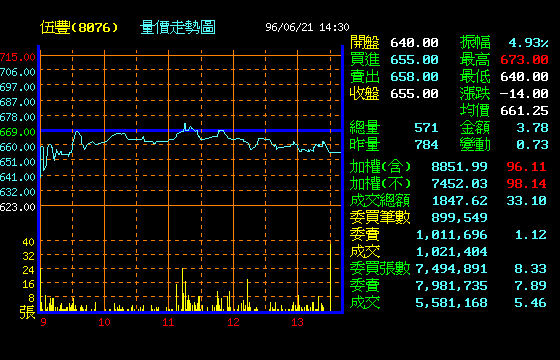Select the 成交總額 label
Image resolution: width=560 pixels, height=360 pixels.
(x=380, y=201)
